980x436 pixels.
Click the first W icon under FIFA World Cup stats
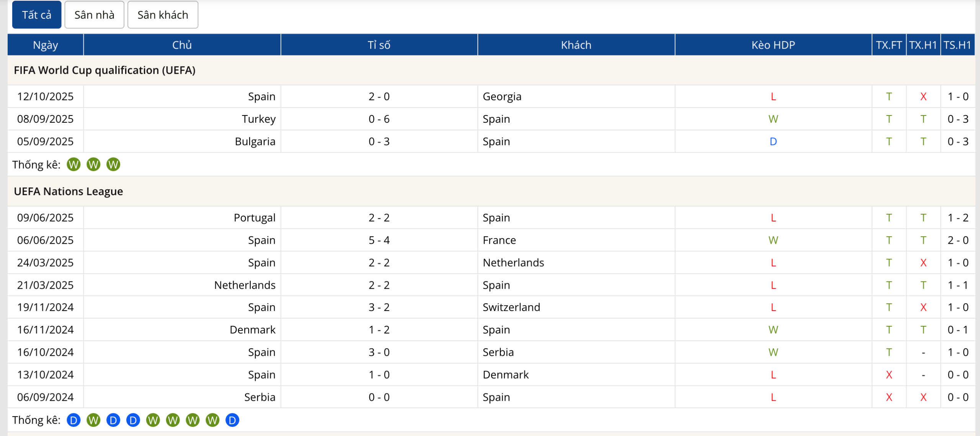click(73, 164)
